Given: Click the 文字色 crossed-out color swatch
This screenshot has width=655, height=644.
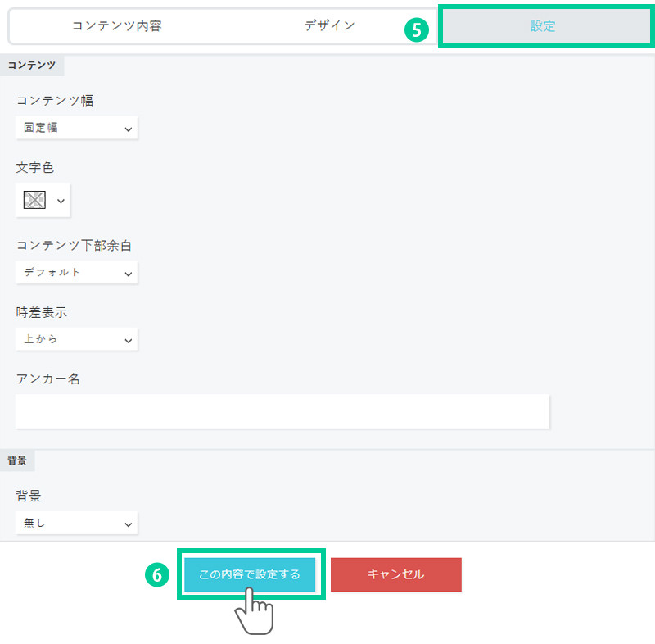Looking at the screenshot, I should coord(34,200).
